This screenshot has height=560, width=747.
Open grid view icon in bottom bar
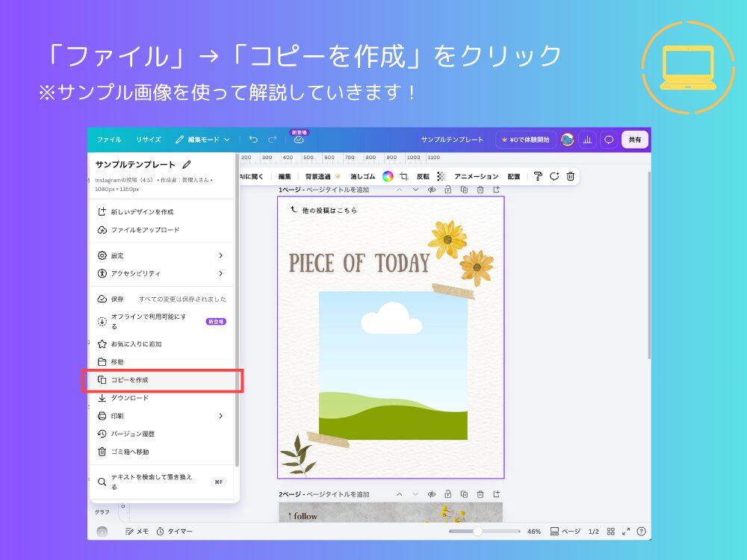(611, 532)
